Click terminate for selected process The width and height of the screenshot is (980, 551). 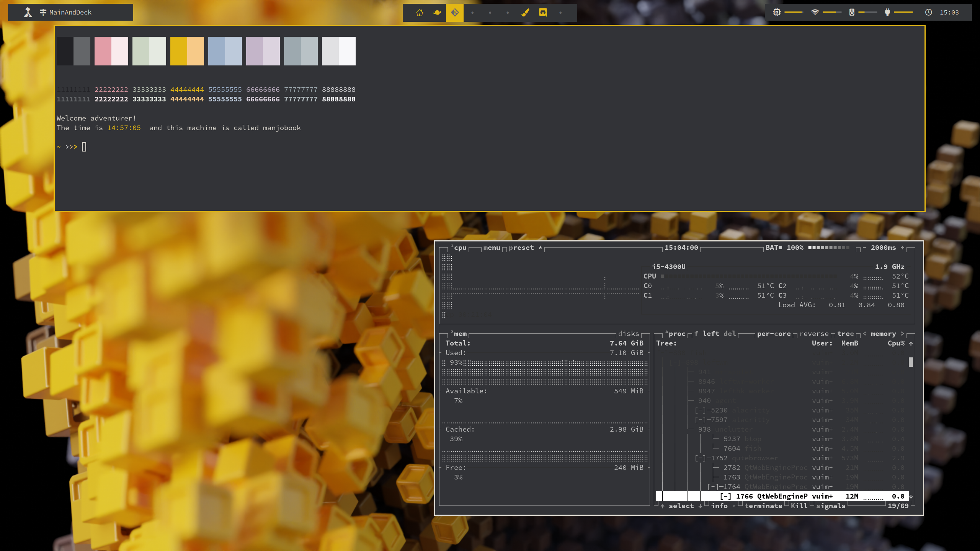(763, 506)
